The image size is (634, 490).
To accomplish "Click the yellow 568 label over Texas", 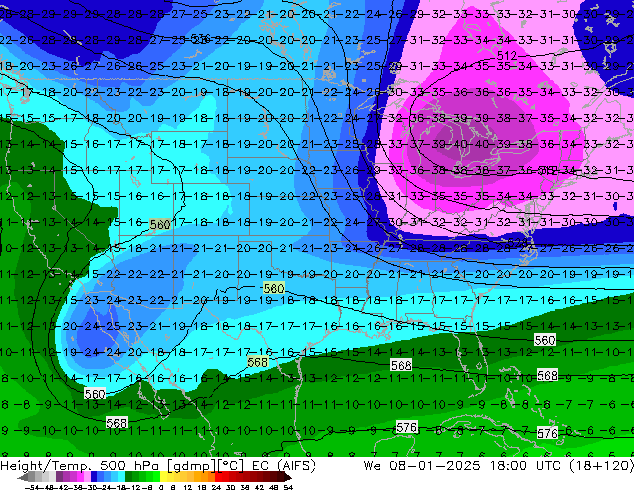I will [258, 362].
